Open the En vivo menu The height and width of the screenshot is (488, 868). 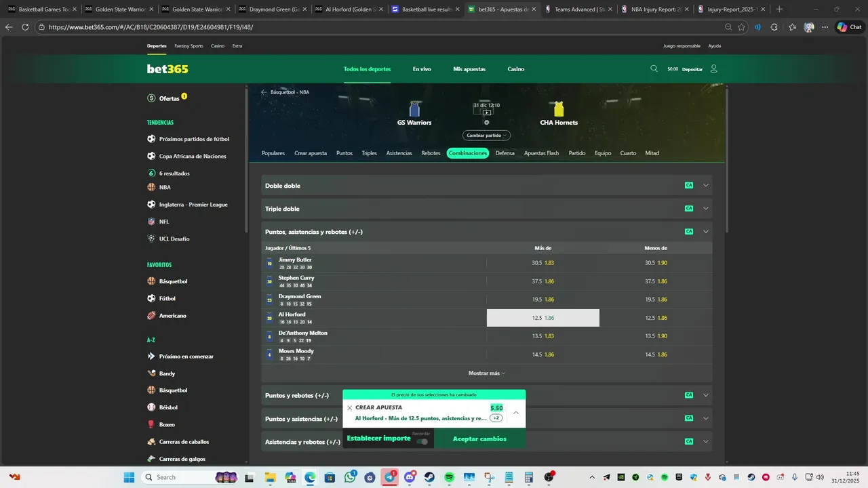pos(422,69)
